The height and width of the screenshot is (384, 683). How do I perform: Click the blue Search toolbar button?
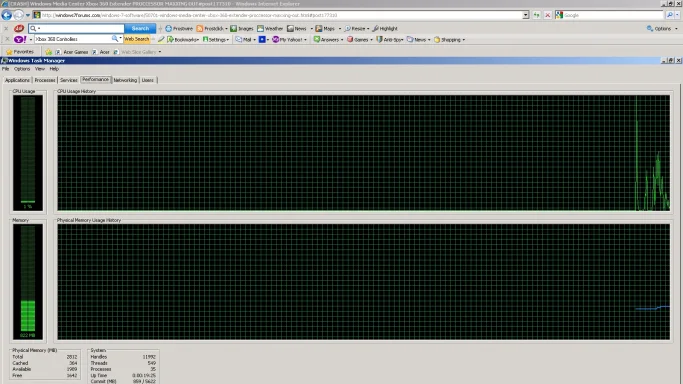140,28
